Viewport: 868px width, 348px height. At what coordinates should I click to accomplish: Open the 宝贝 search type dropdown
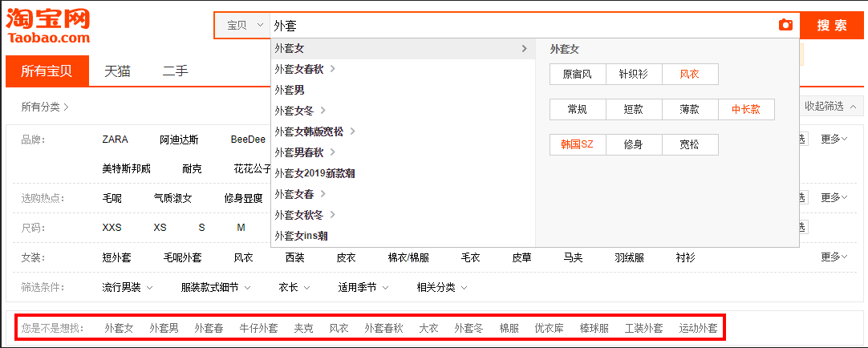tap(242, 26)
